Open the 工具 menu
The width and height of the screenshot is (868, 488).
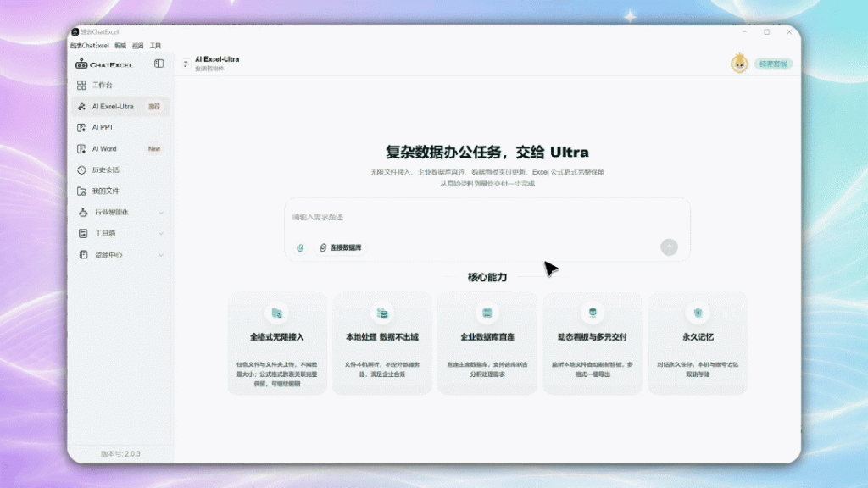click(156, 46)
